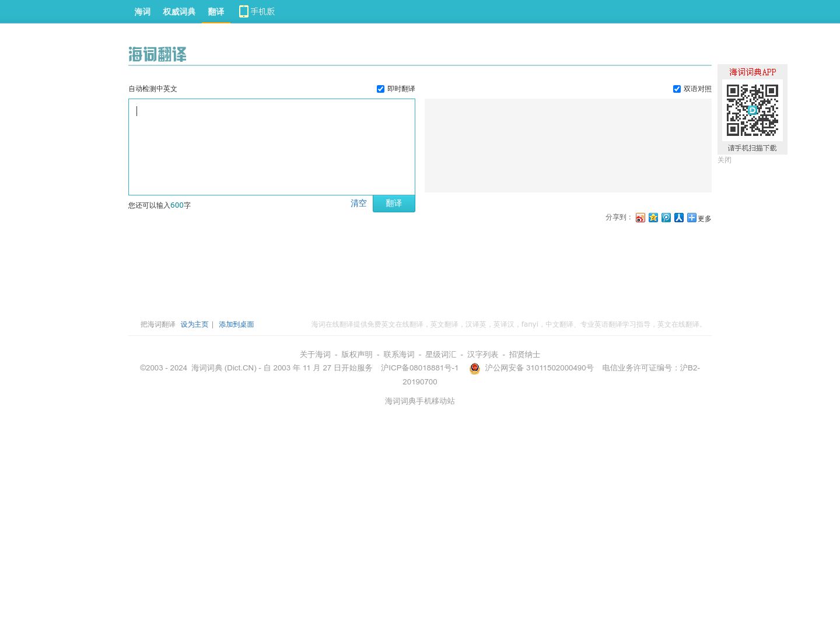Open the 海词词典手机移动站 link

(420, 401)
